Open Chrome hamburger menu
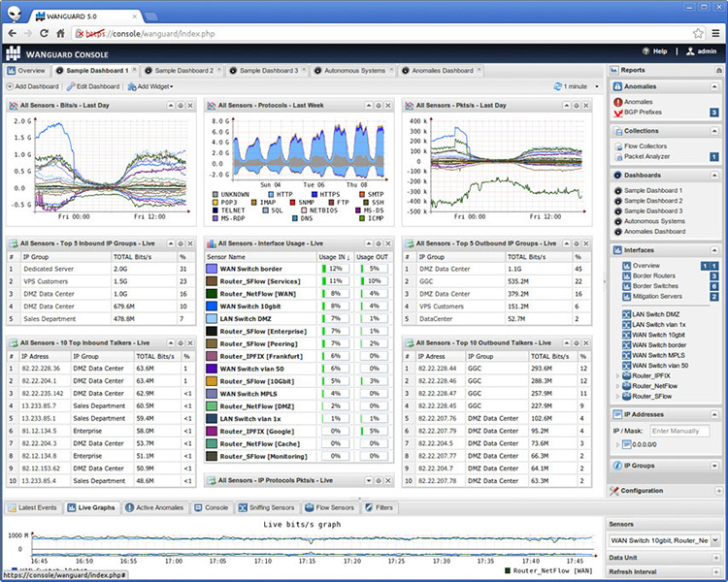This screenshot has height=582, width=728. point(716,33)
